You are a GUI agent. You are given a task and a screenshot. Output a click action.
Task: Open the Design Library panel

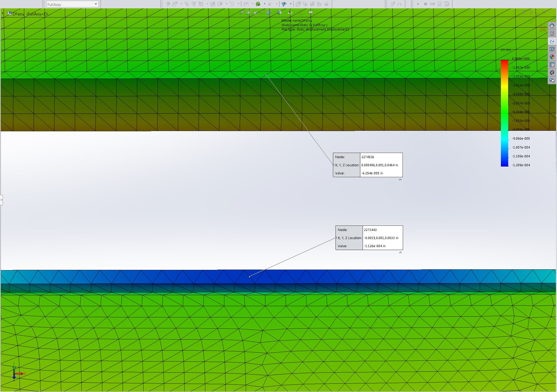[x=552, y=33]
